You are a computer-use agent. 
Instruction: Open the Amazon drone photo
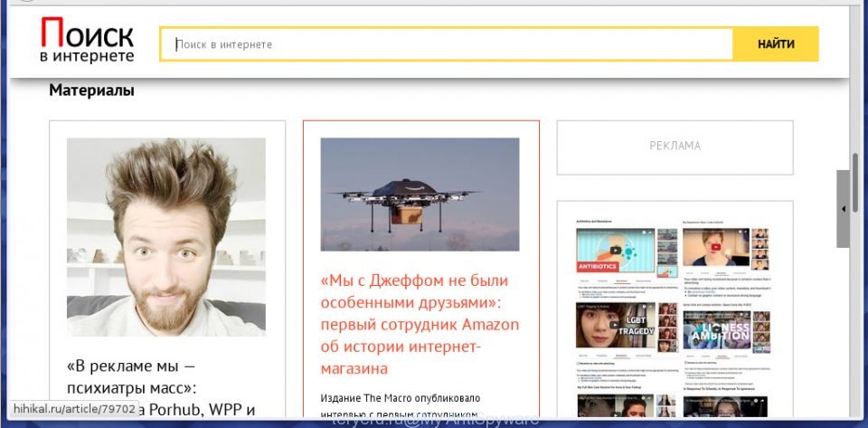(x=420, y=195)
